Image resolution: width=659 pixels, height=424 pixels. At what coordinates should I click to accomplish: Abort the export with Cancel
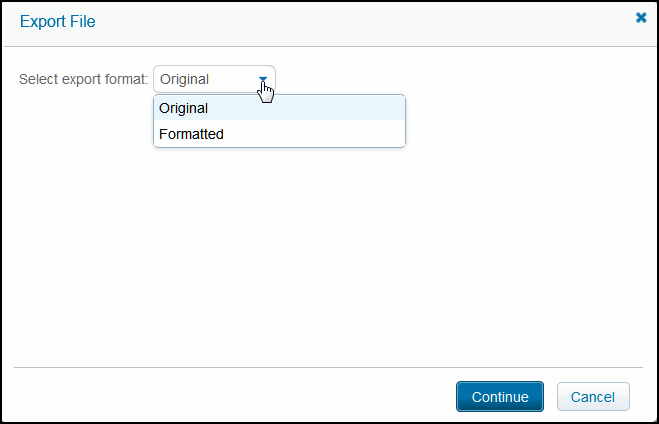point(593,397)
